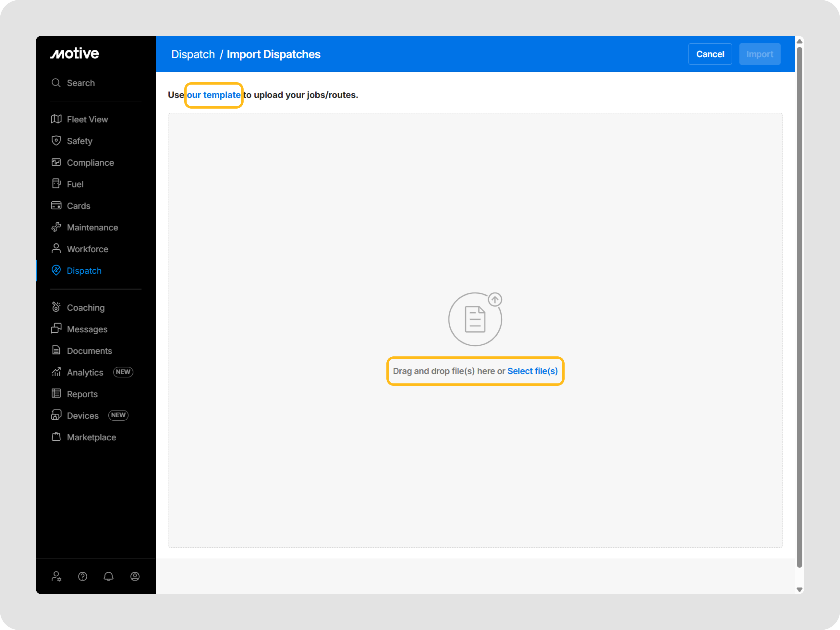Select the Cards sidebar icon
The image size is (840, 630).
coord(78,205)
